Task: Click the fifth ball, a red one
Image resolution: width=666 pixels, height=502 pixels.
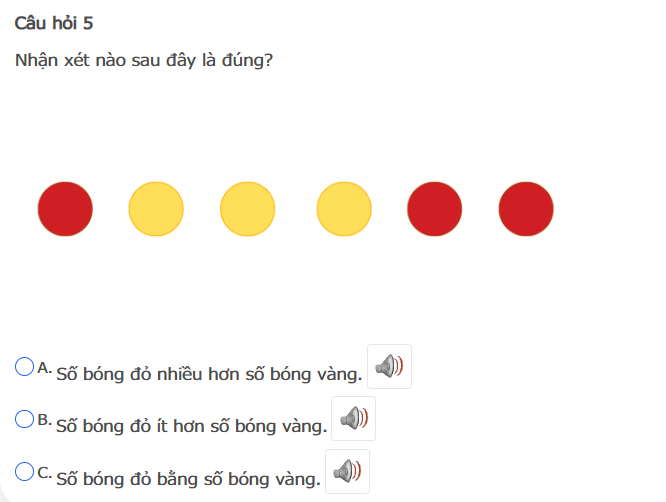Action: 435,209
